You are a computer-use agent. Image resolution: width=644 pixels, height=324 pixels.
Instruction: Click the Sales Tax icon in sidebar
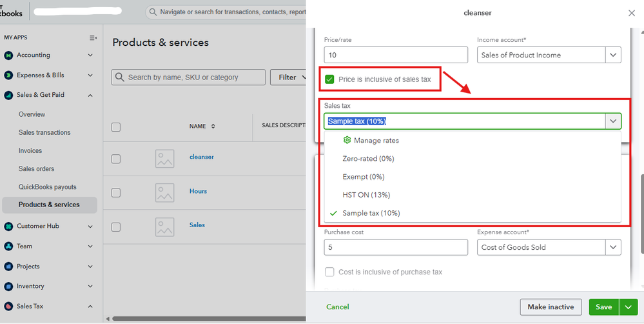coord(8,307)
